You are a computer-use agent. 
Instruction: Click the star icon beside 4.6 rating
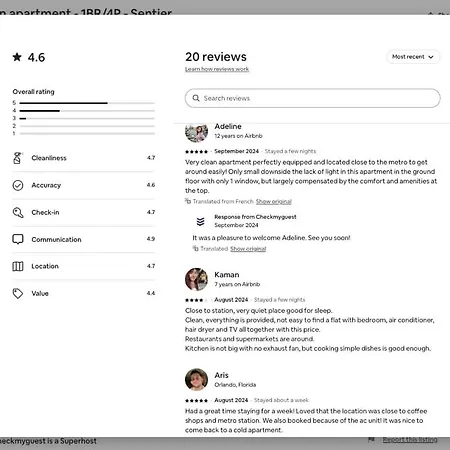(x=17, y=57)
